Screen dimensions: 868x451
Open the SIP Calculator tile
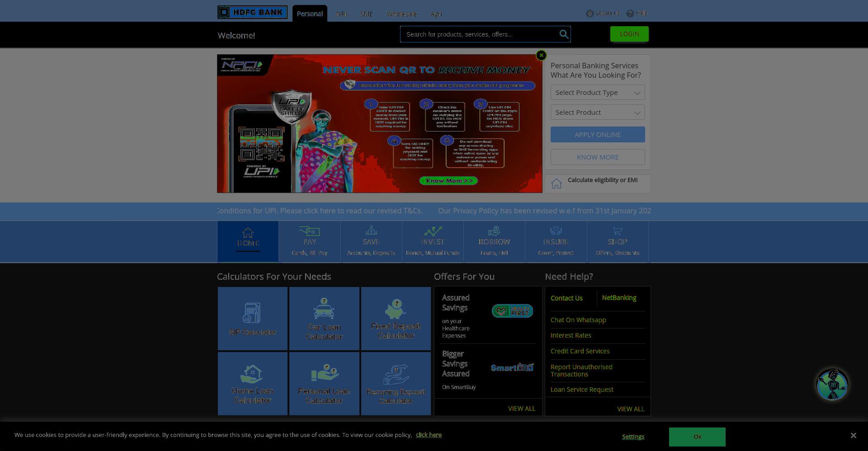pyautogui.click(x=252, y=319)
